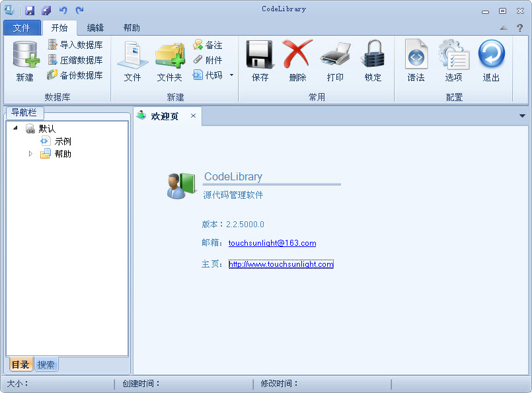Viewport: 532px width, 393px height.
Task: Open the dropdown arrow beside 代码
Action: (x=231, y=75)
